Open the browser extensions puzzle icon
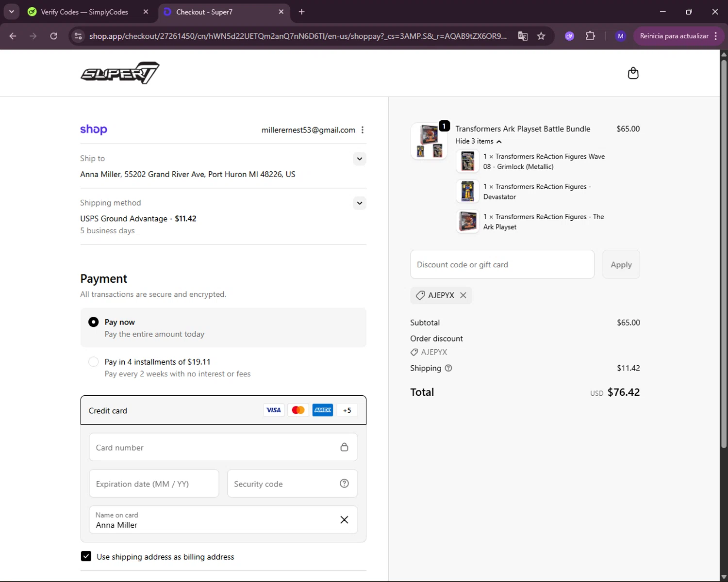Screen dimensions: 728x582 coord(590,36)
